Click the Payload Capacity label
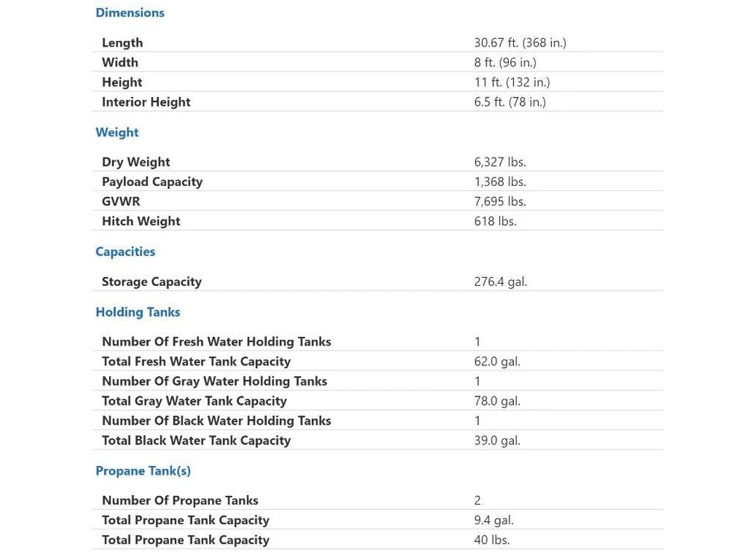The image size is (747, 560). (152, 181)
